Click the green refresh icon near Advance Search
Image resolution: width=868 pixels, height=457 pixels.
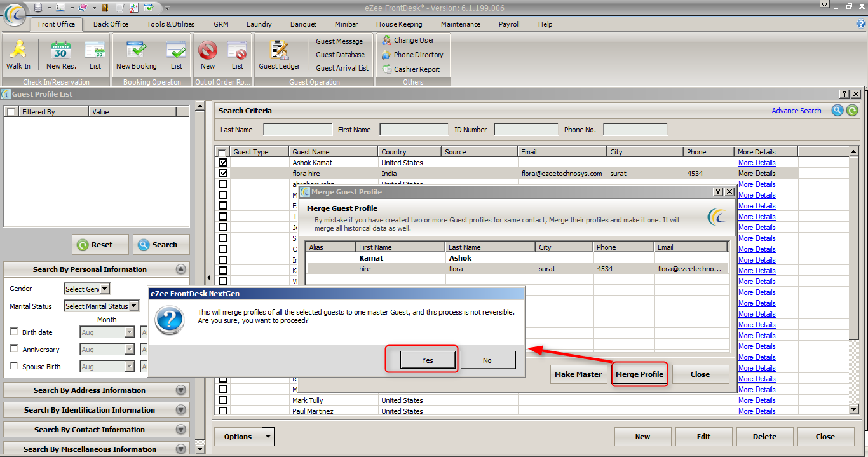pyautogui.click(x=851, y=111)
